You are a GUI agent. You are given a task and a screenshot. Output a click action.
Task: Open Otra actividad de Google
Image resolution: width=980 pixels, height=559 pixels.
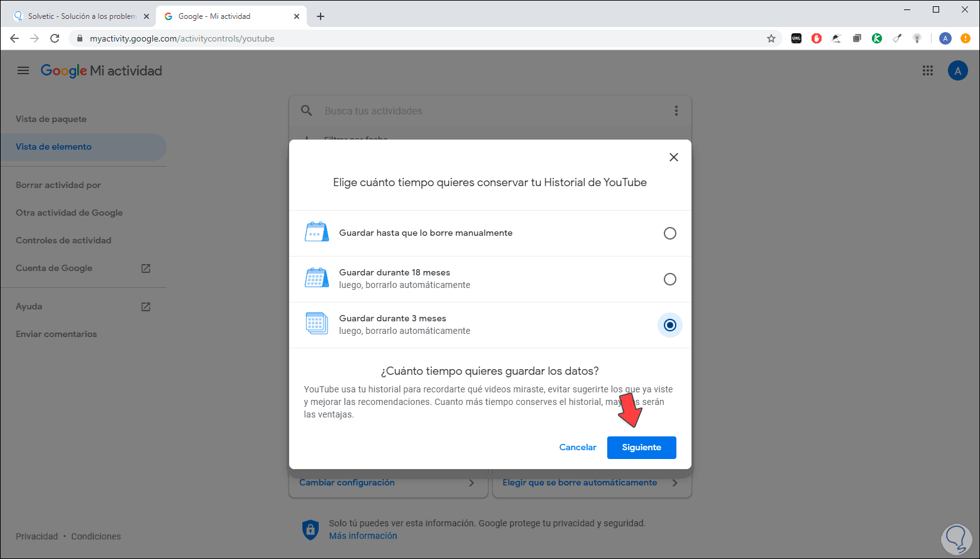[69, 213]
